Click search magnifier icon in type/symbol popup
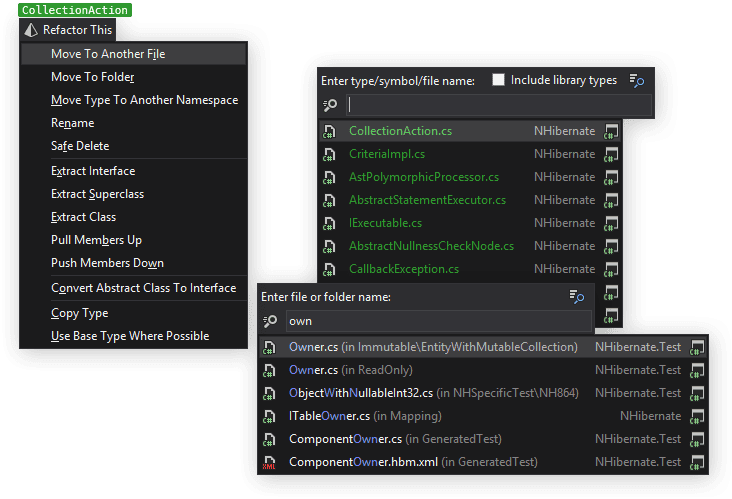The height and width of the screenshot is (499, 732). click(330, 105)
